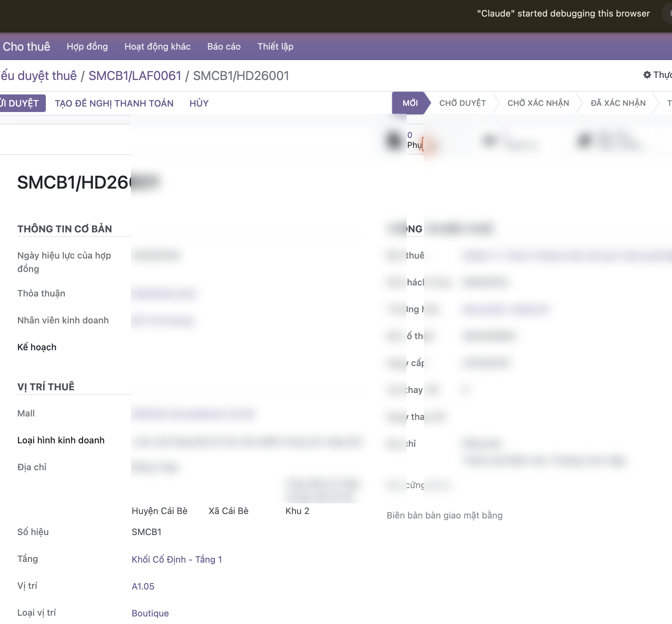Click Tạo đề nghị thanh toán
The height and width of the screenshot is (624, 672).
pyautogui.click(x=114, y=103)
